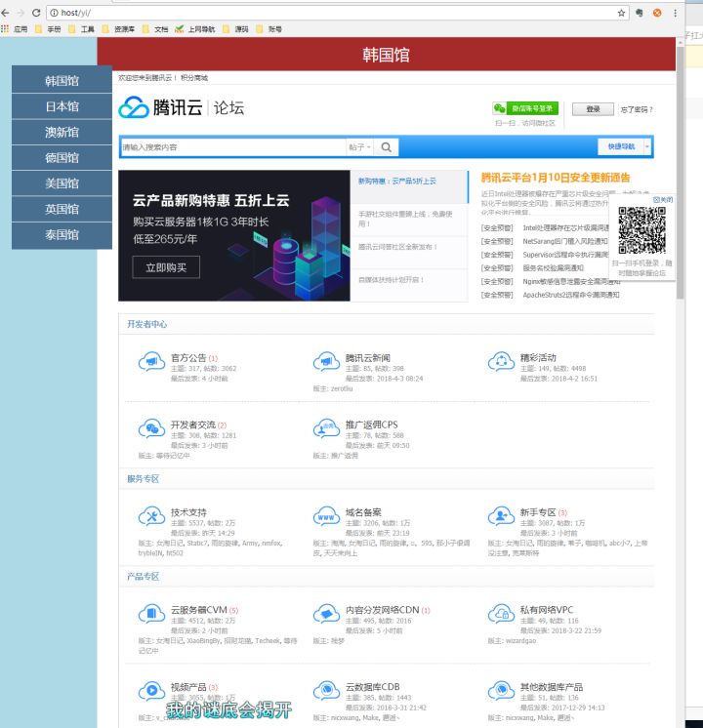Screen dimensions: 703x728
Task: Click the 新手专区 user cloud icon
Action: 501,516
